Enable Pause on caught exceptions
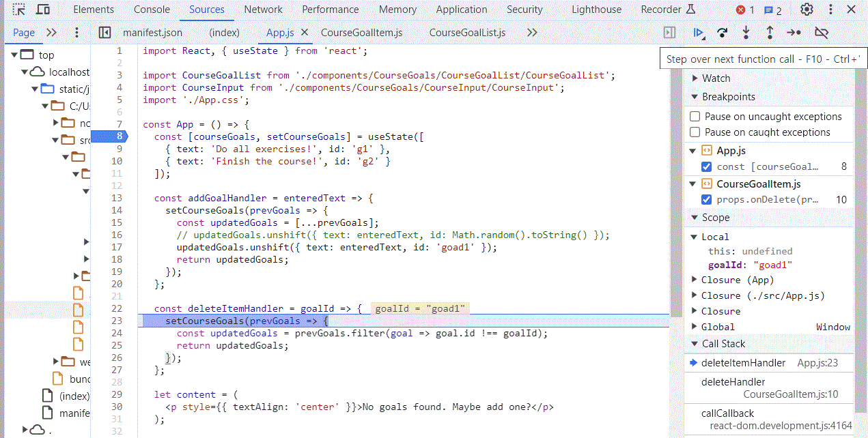The width and height of the screenshot is (868, 438). 695,132
